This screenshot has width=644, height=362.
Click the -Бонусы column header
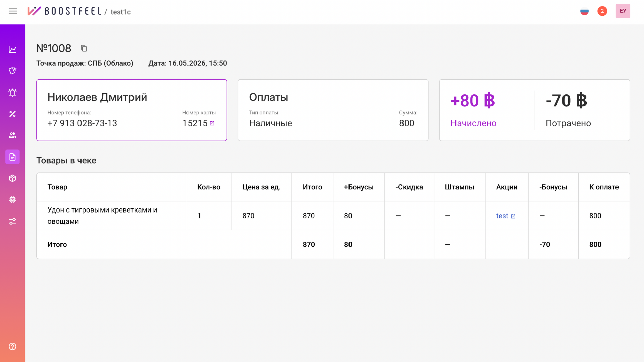point(553,187)
